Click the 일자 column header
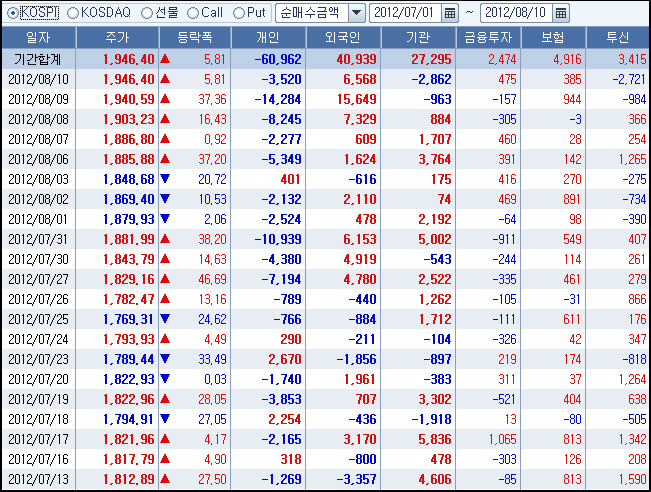Image resolution: width=651 pixels, height=492 pixels. click(38, 38)
